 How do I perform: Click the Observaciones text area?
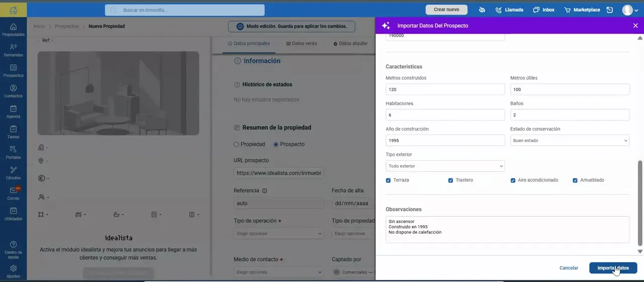(x=508, y=230)
